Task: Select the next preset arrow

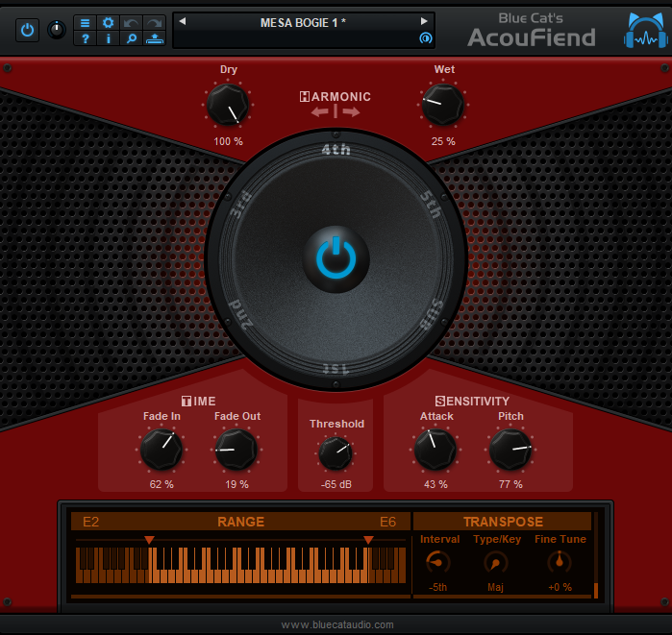Action: [424, 21]
